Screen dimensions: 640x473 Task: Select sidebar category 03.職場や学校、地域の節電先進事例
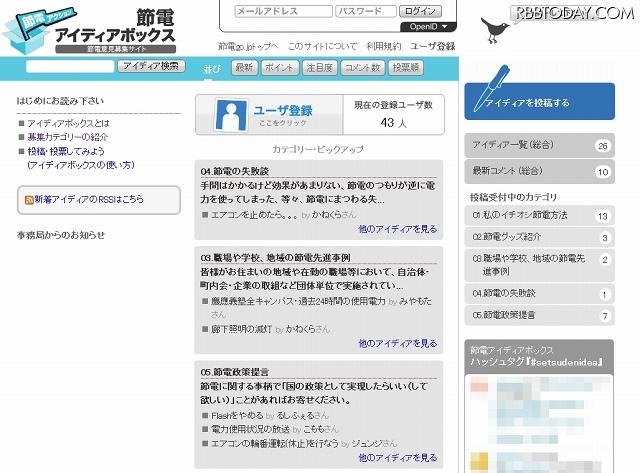coord(539,265)
